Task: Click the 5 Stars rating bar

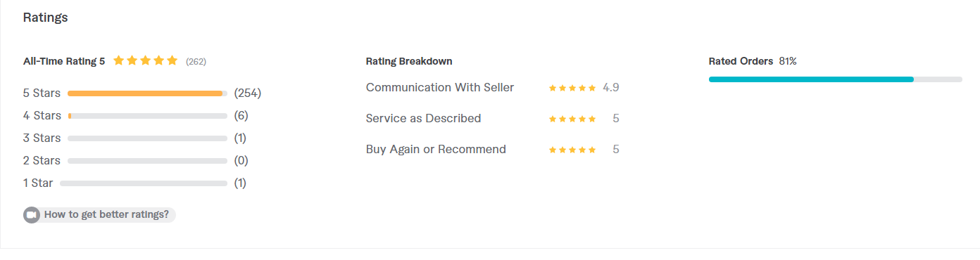Action: (x=147, y=93)
